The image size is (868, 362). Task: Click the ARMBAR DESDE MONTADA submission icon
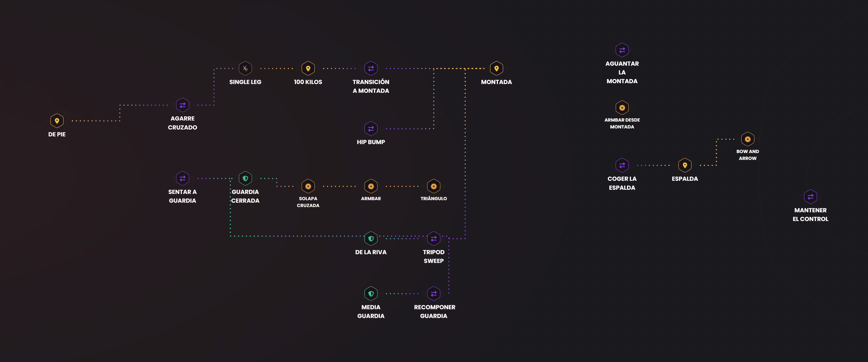pyautogui.click(x=622, y=108)
